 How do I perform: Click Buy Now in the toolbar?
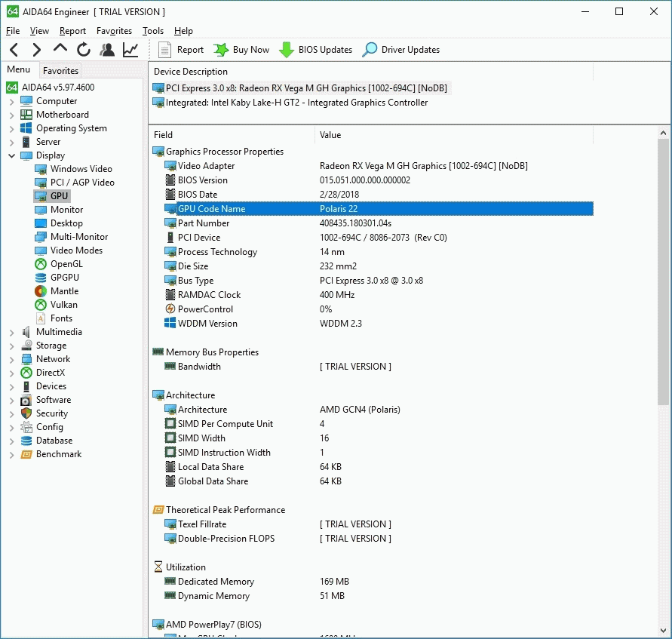click(x=241, y=50)
